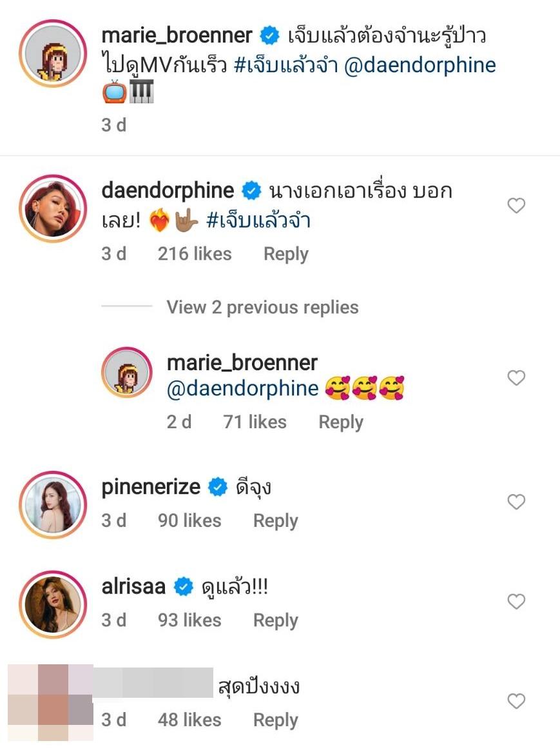Viewport: 560px width, 752px height.
Task: Reply to marie_broenner's emoji reply
Action: tap(341, 422)
